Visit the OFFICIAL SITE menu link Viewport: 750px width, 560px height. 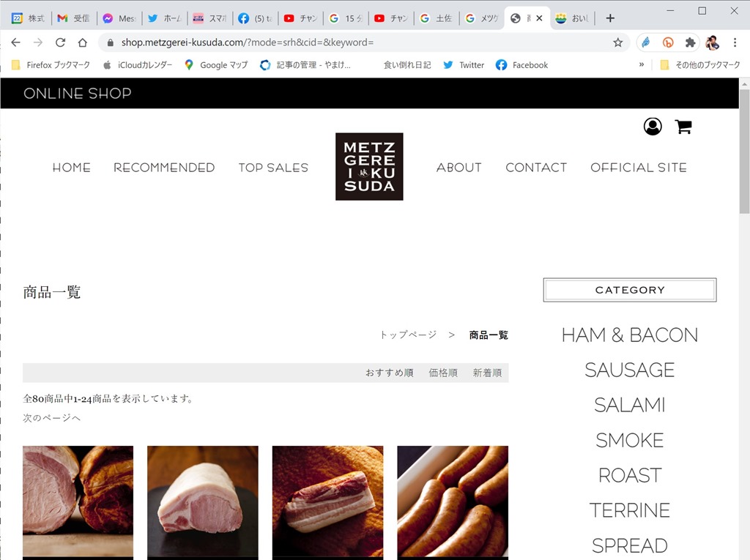[x=639, y=168]
